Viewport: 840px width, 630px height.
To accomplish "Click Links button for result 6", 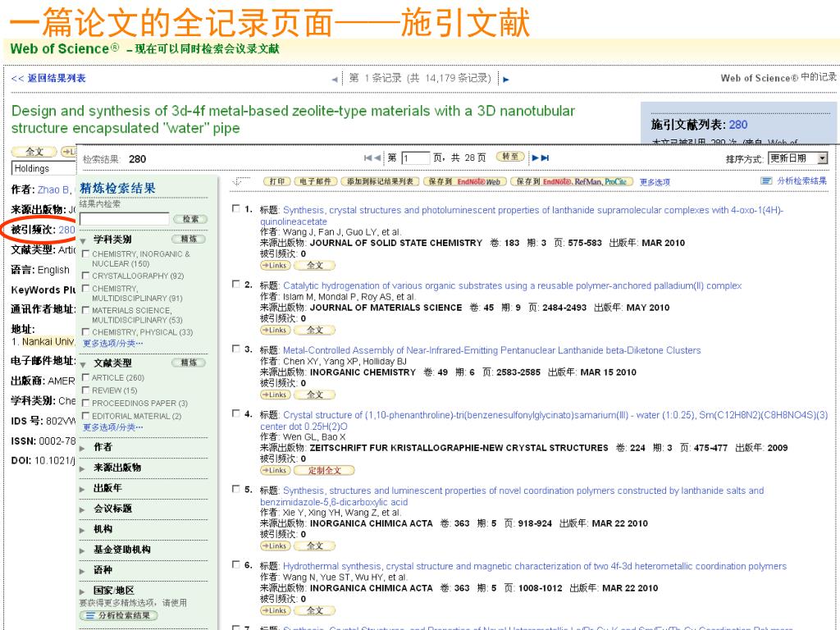I will pos(275,610).
